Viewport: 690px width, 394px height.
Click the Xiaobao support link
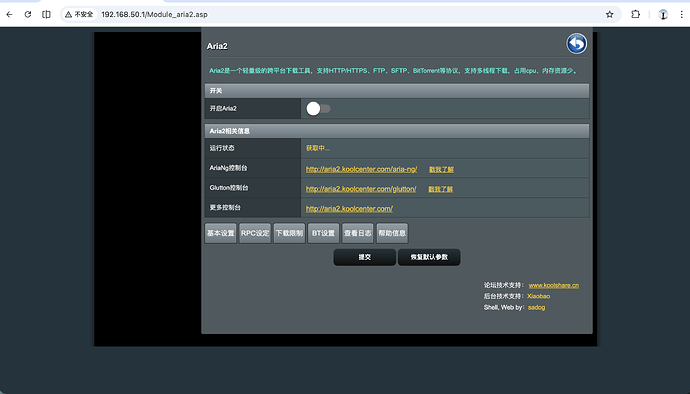[539, 296]
